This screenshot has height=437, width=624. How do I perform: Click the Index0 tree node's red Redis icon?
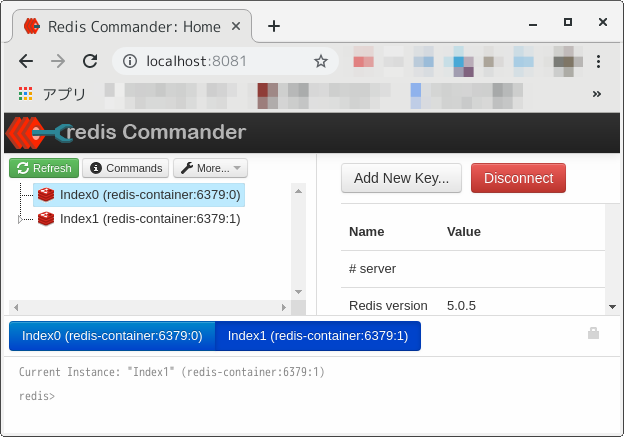tap(46, 195)
